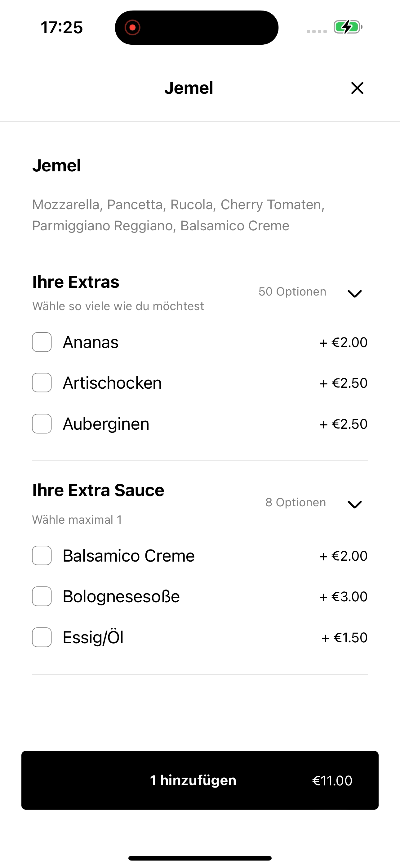Expand Ihre Extras chevron

pos(354,293)
